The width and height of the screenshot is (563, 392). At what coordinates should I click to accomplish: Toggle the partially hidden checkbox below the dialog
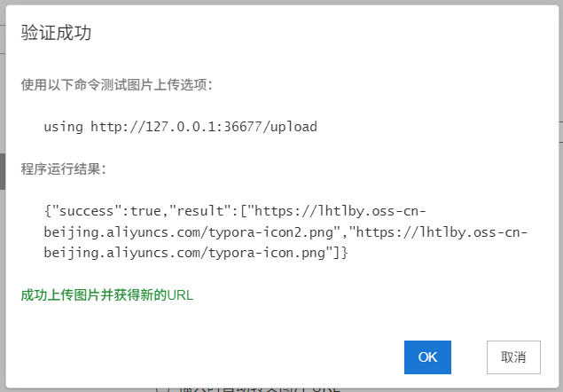[163, 388]
